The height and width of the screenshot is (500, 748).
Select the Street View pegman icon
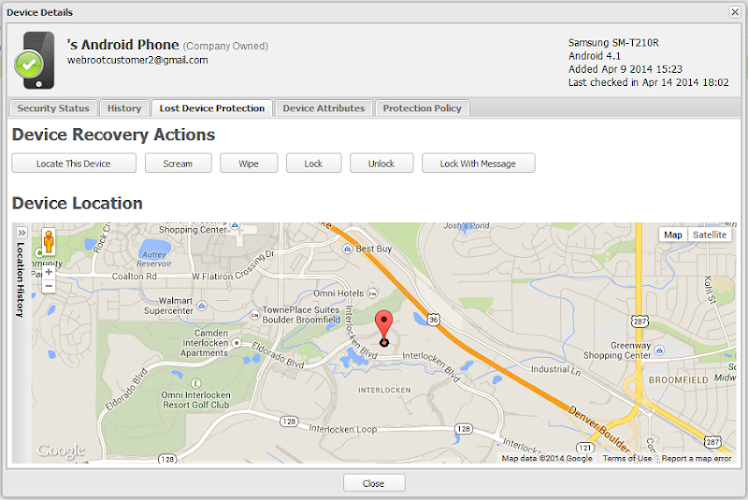[x=48, y=241]
